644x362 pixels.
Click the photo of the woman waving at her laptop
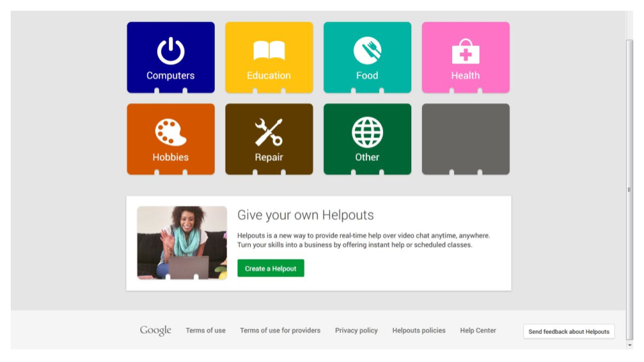coord(182,243)
